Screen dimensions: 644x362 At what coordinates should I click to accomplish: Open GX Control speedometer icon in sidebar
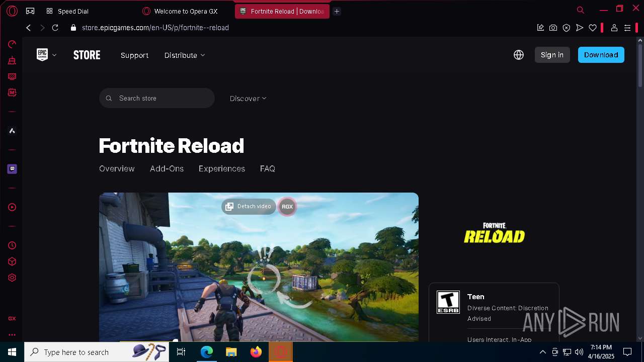coord(12,44)
